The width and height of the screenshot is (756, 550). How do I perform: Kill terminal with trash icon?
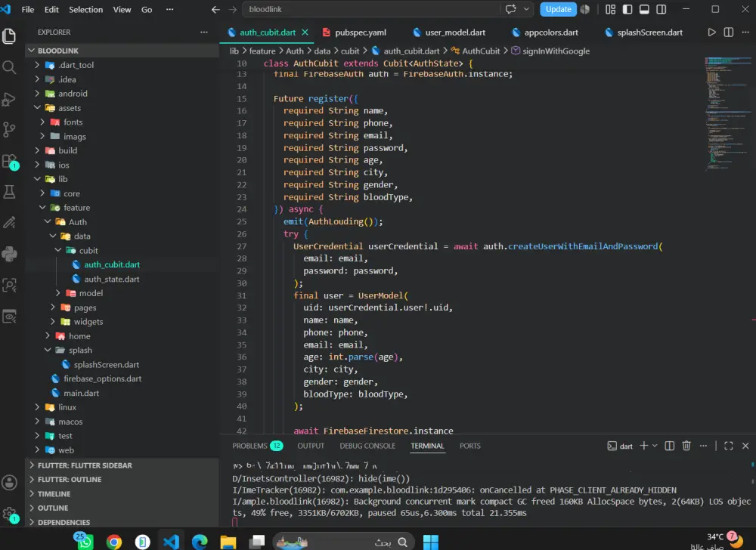(686, 446)
